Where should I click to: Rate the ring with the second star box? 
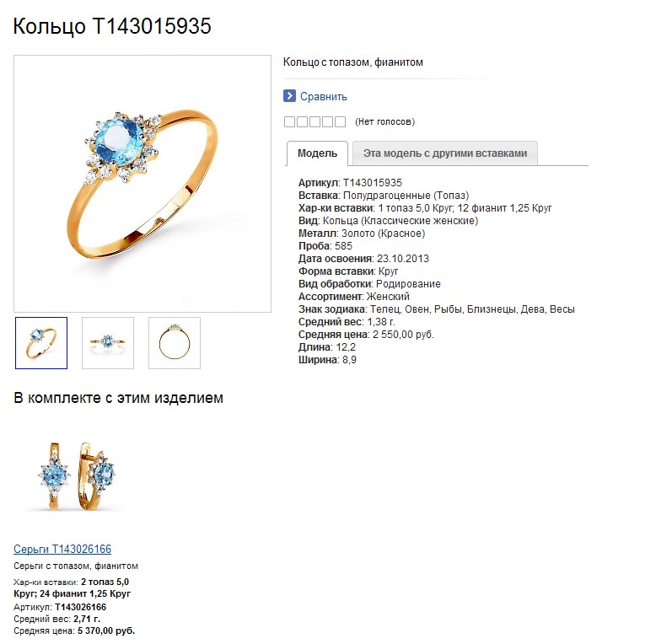[302, 121]
